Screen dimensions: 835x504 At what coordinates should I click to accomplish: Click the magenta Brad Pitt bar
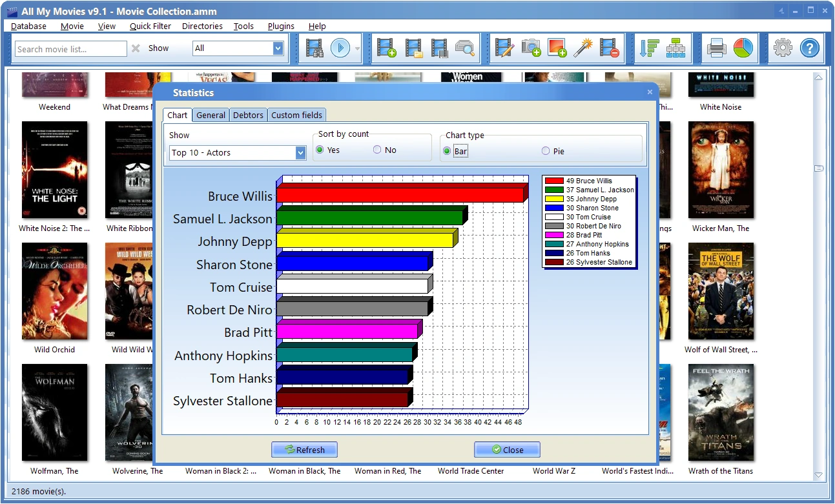tap(347, 331)
